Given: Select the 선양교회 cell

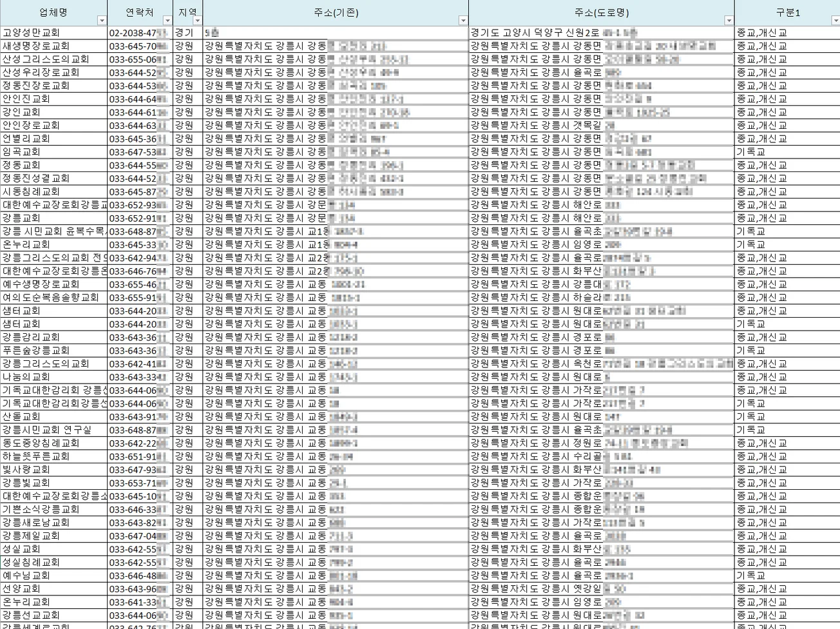Looking at the screenshot, I should coord(53,588).
